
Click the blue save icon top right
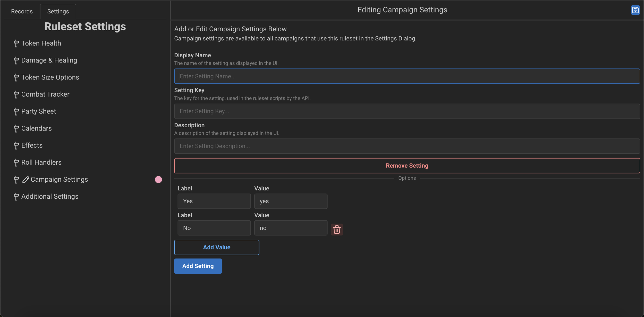pos(635,10)
